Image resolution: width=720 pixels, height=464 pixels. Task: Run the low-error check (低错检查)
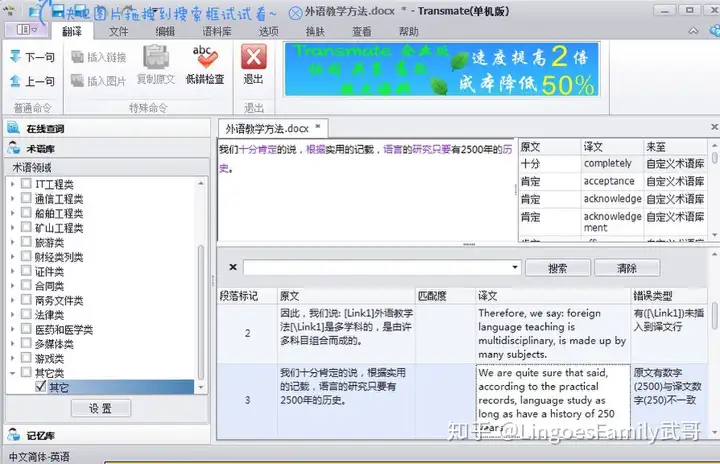coord(205,65)
